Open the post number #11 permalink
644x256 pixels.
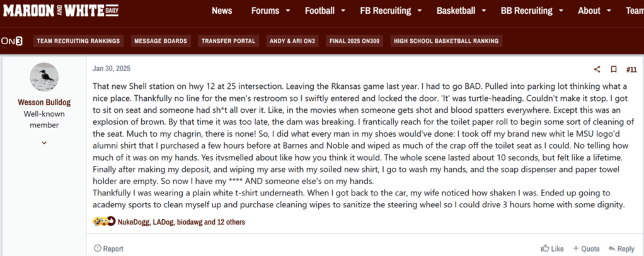pos(631,69)
